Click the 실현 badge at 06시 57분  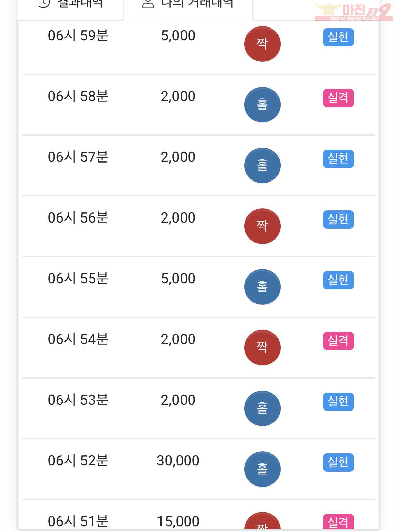pyautogui.click(x=338, y=159)
